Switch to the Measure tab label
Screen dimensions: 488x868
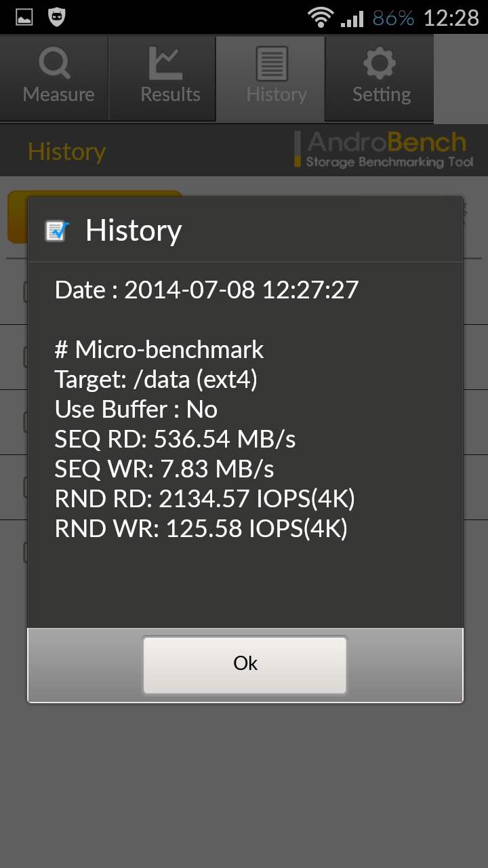click(58, 94)
